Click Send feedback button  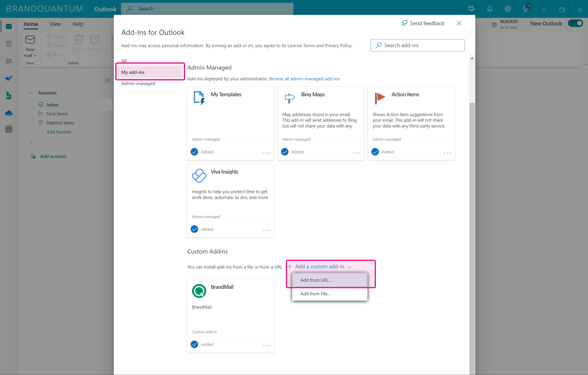(x=423, y=23)
